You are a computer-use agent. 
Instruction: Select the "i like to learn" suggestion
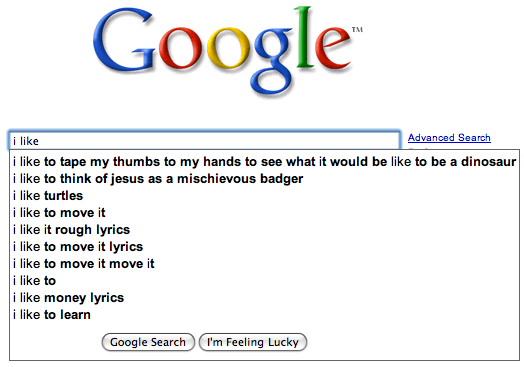[x=264, y=315]
